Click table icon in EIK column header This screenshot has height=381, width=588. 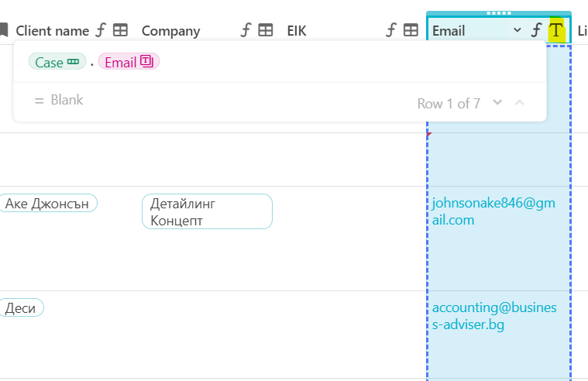point(411,30)
